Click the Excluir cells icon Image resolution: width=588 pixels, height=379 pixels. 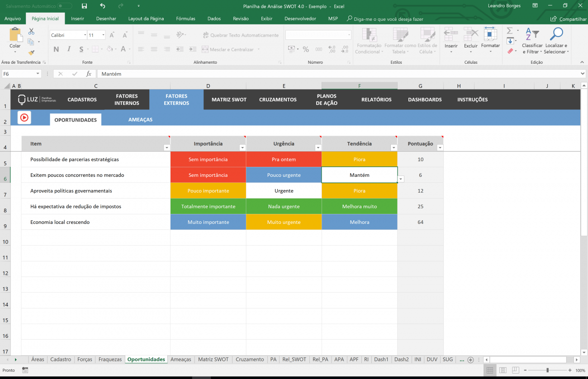(x=471, y=35)
